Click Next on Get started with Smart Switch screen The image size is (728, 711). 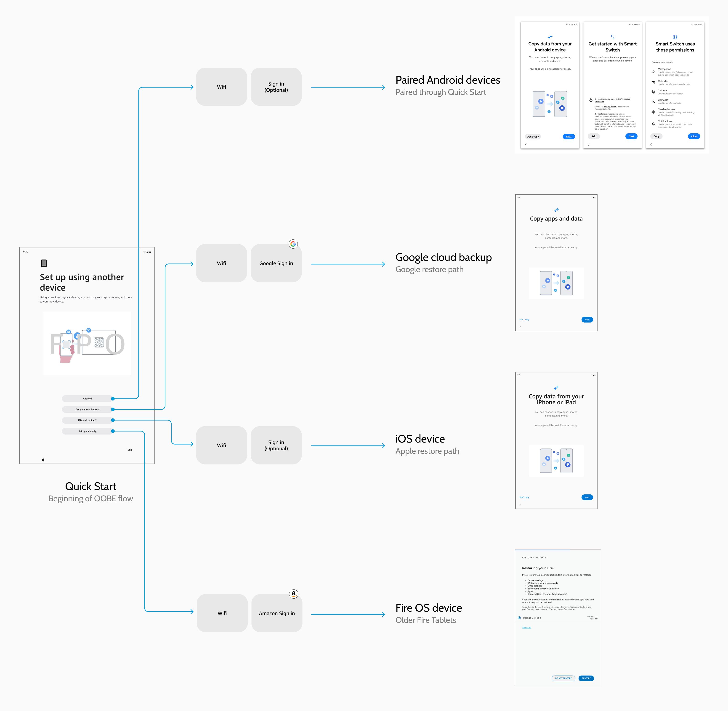pos(631,136)
